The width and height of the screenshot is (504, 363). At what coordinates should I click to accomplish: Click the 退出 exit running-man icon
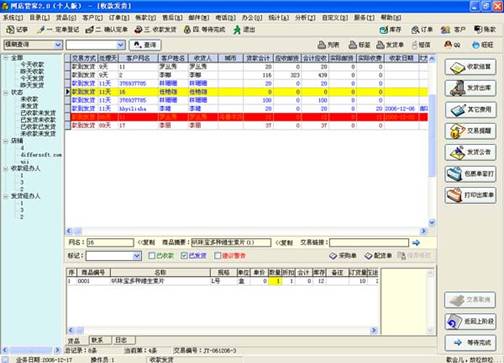point(244,30)
